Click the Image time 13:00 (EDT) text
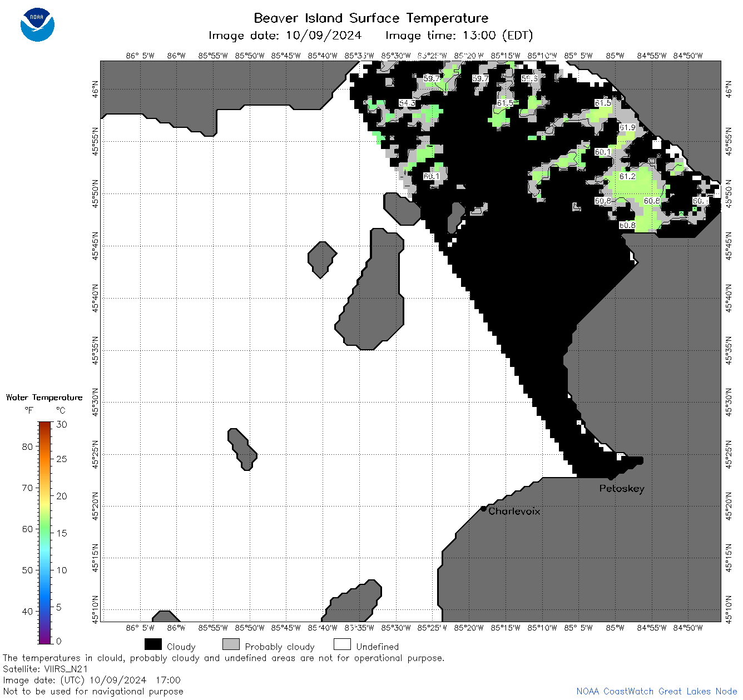Image resolution: width=743 pixels, height=700 pixels. (459, 36)
